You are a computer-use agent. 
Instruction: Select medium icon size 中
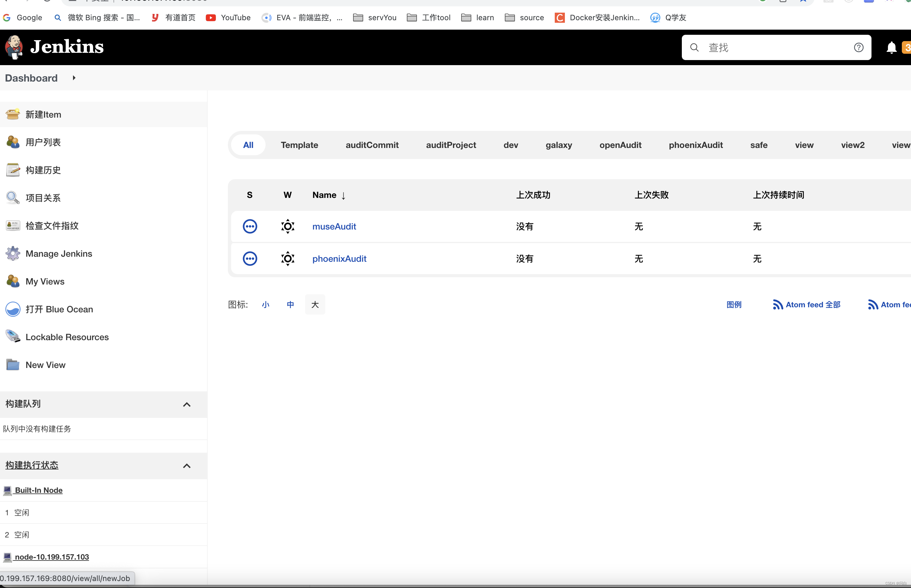(290, 305)
